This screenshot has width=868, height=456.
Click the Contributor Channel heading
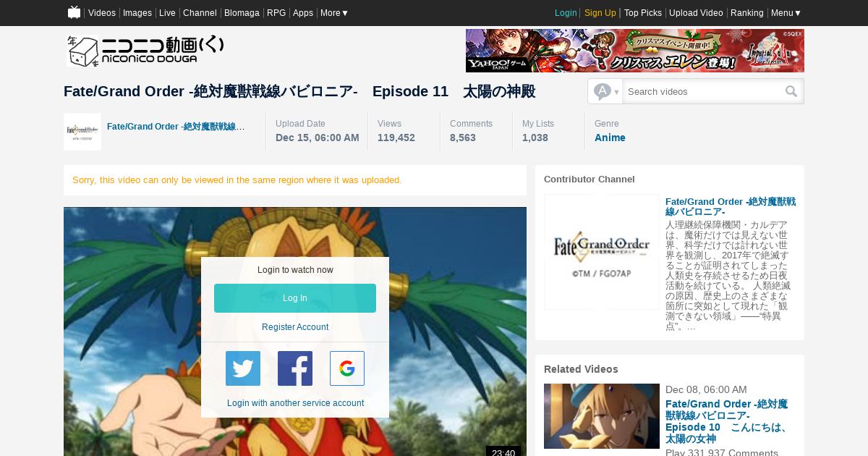(590, 179)
